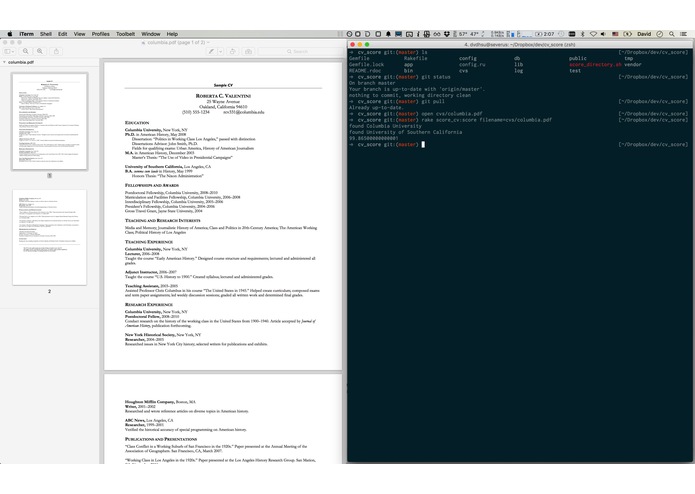The image size is (695, 494).
Task: Click Gemfile.lock in terminal listing
Action: (x=366, y=64)
